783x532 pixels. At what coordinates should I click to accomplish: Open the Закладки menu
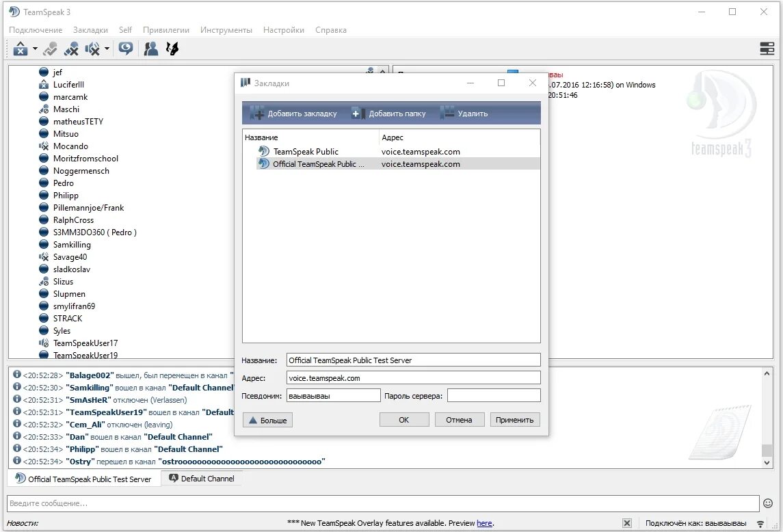[x=90, y=30]
